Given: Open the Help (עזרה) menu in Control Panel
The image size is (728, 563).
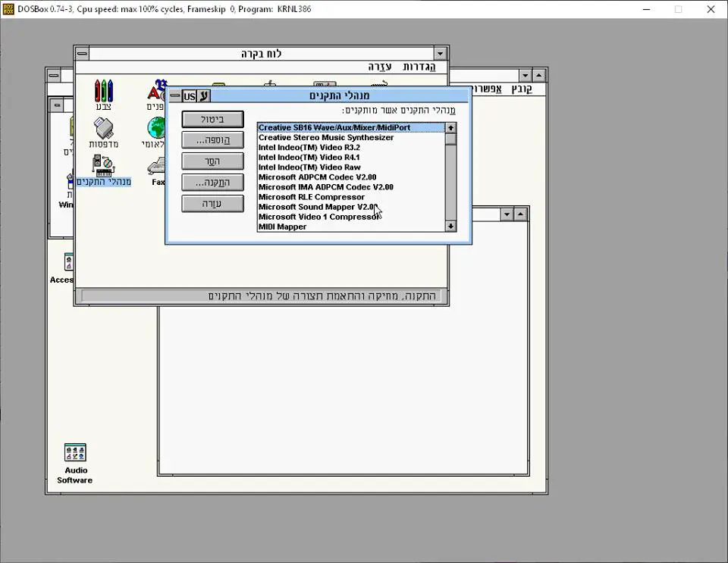Looking at the screenshot, I should coord(381,67).
